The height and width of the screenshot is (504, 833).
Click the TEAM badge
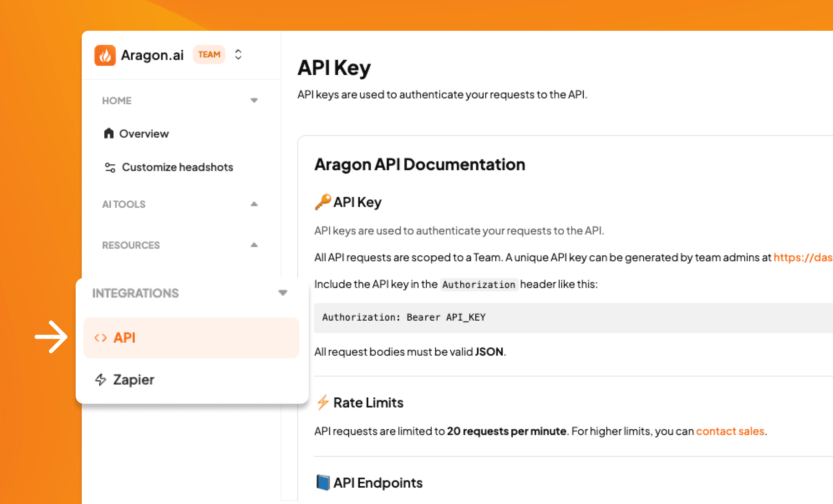[x=209, y=54]
